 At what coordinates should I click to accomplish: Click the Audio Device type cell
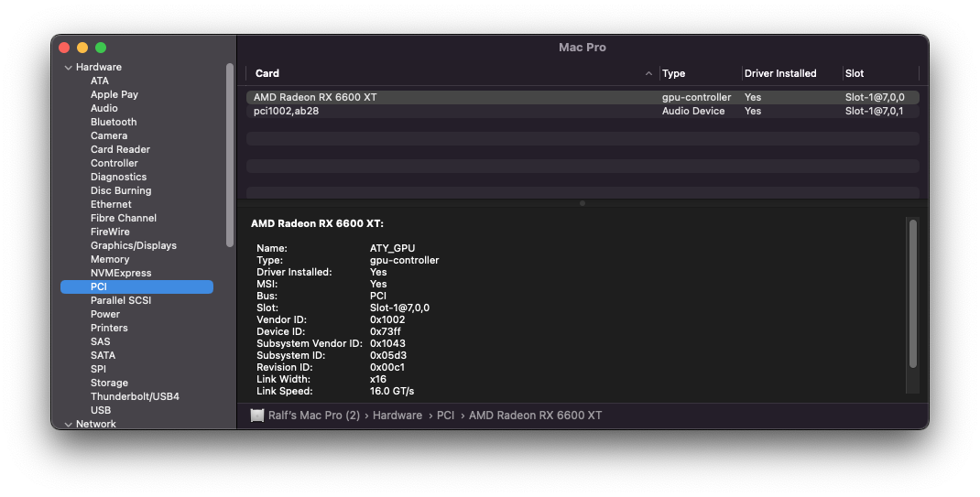(693, 111)
